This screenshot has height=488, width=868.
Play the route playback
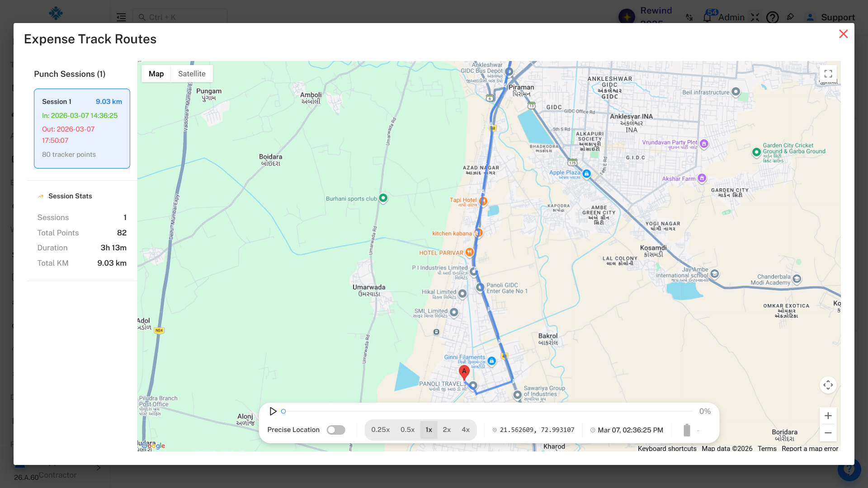[x=273, y=411]
